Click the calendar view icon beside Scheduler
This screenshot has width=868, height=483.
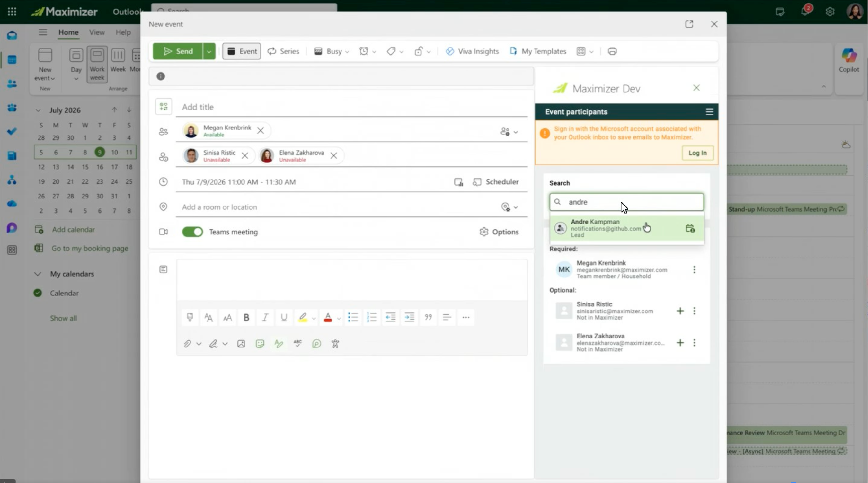pos(459,182)
